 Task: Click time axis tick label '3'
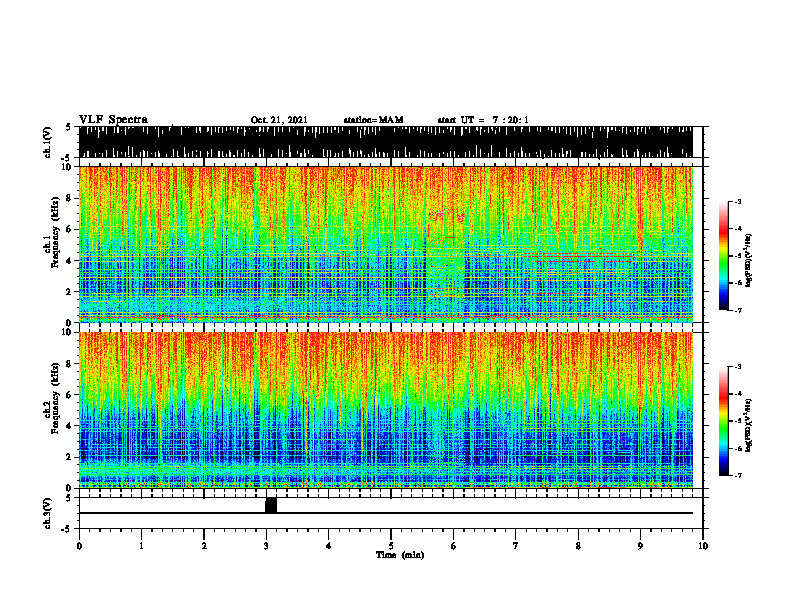point(266,546)
